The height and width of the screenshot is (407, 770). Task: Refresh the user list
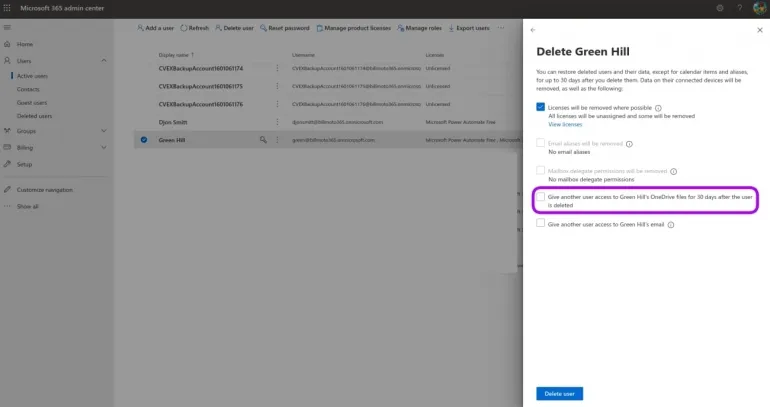(x=194, y=28)
